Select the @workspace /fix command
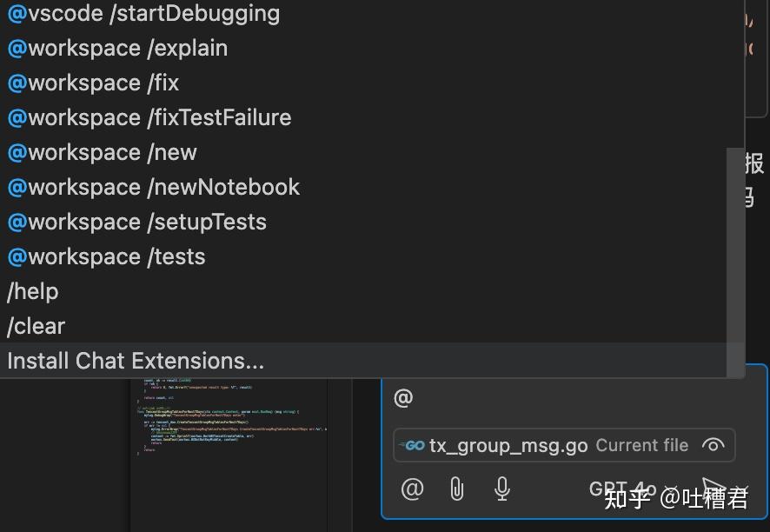This screenshot has width=770, height=532. [x=93, y=83]
